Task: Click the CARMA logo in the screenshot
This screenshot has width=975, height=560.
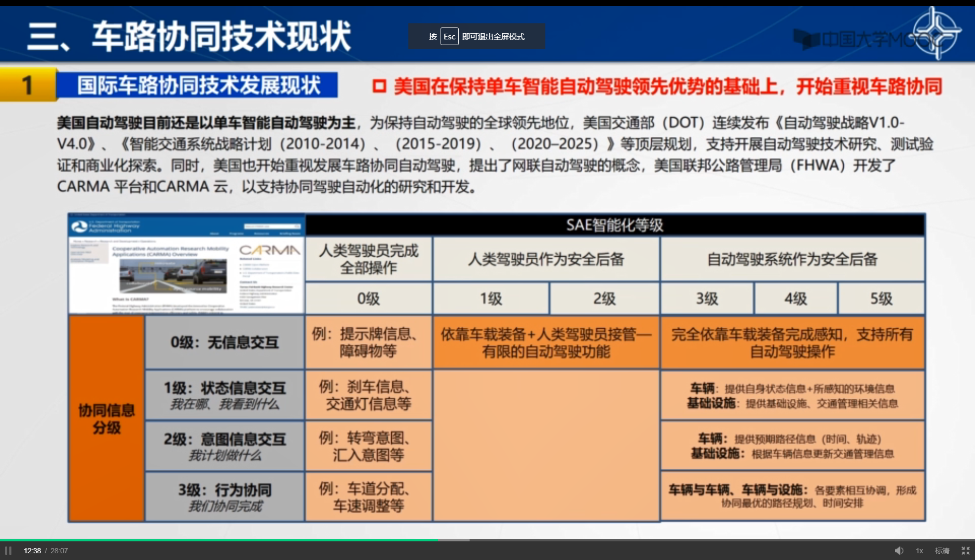Action: [x=269, y=250]
